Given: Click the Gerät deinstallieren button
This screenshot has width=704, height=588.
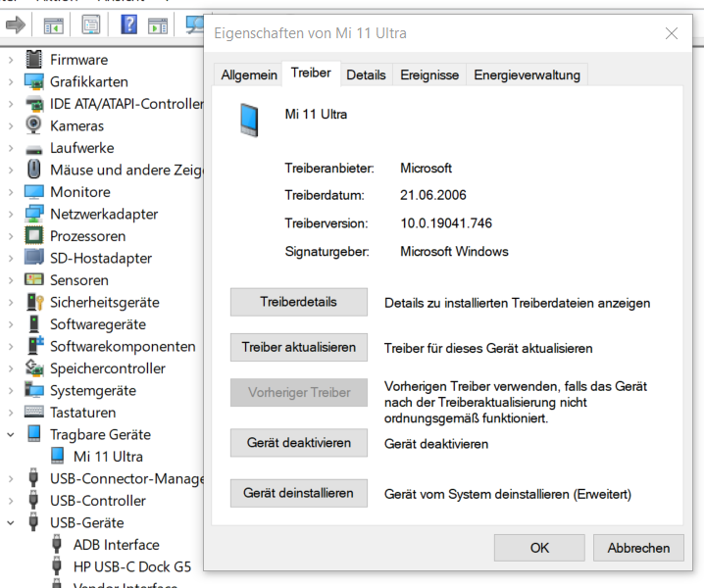Looking at the screenshot, I should [x=299, y=493].
